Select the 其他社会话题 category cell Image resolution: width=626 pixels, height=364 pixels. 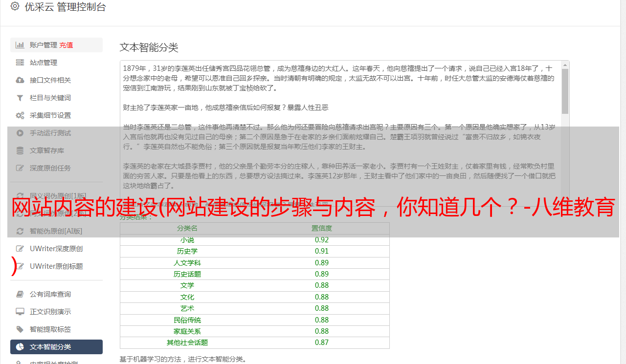pyautogui.click(x=187, y=343)
